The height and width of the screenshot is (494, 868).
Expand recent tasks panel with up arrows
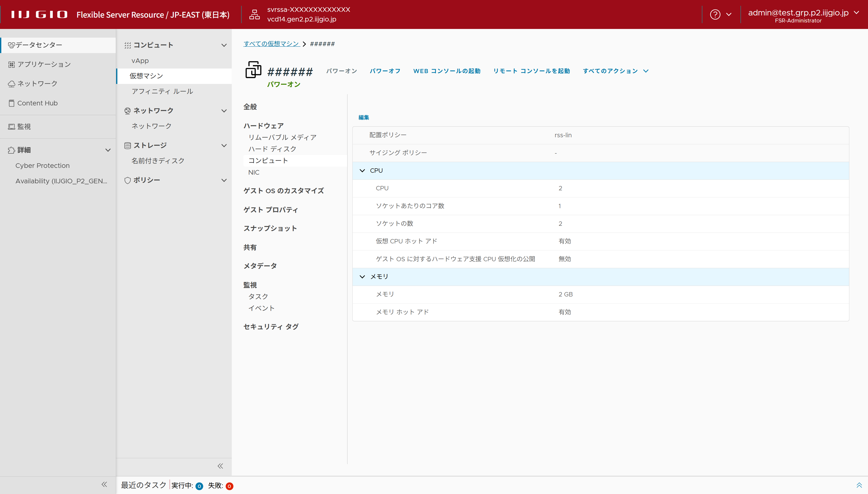click(859, 485)
